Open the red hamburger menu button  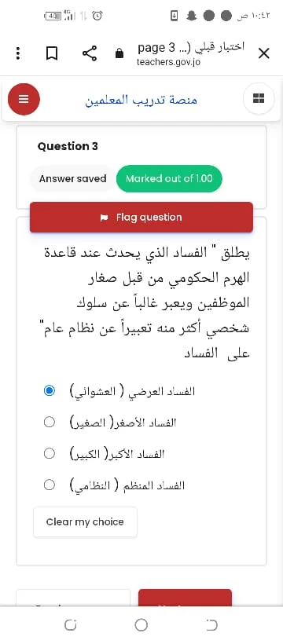pyautogui.click(x=24, y=100)
